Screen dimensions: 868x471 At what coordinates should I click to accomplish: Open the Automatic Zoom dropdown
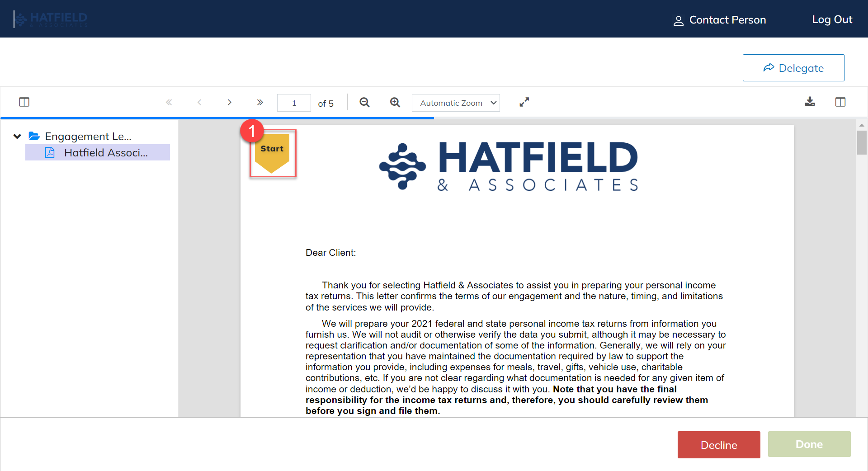(x=456, y=103)
